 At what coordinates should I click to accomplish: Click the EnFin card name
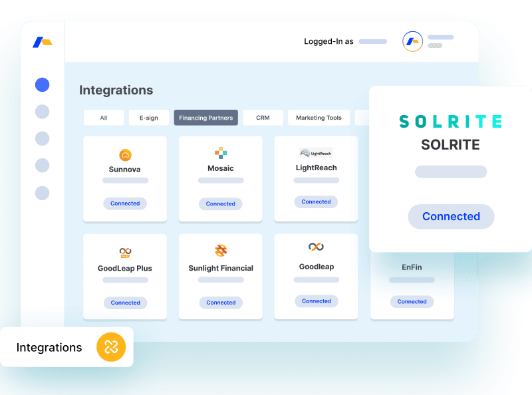(x=412, y=267)
